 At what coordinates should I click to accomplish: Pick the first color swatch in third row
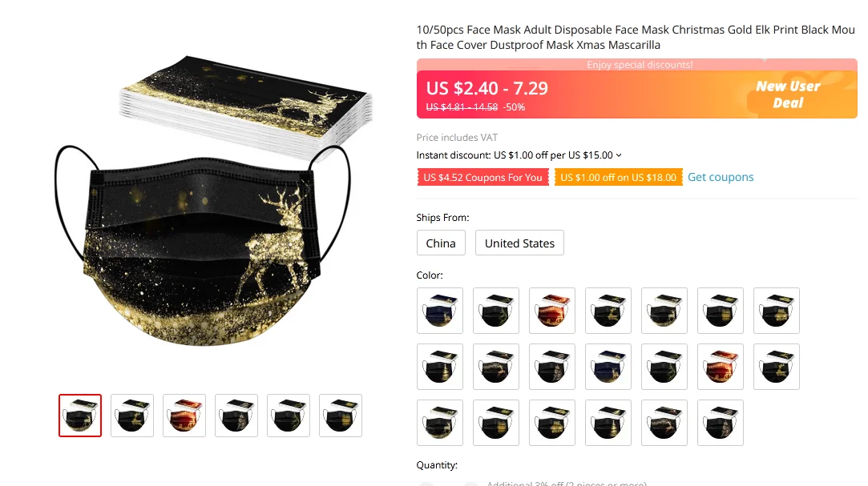click(x=440, y=423)
